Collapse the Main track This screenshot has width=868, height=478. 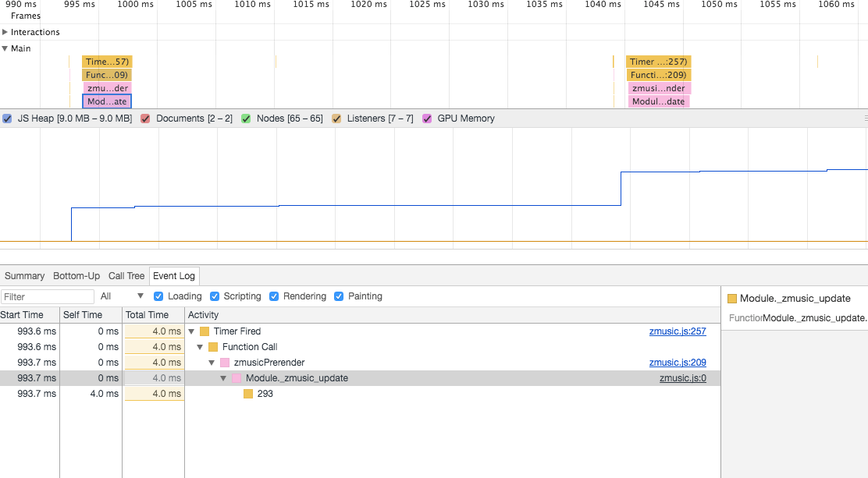(6, 48)
